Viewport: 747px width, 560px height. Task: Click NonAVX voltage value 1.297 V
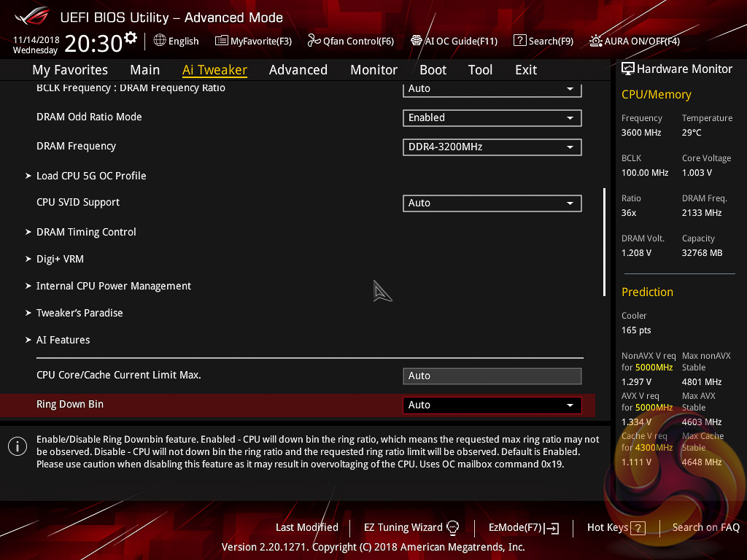click(x=636, y=382)
